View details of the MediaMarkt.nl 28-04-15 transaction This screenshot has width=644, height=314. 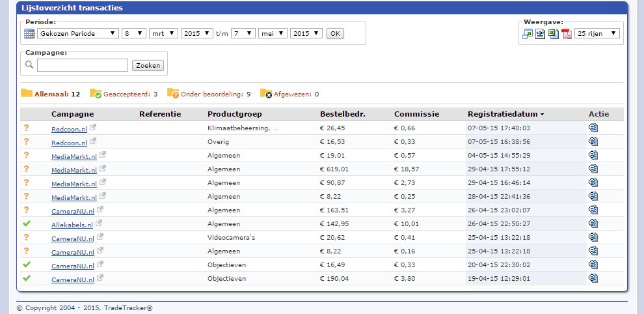(593, 196)
